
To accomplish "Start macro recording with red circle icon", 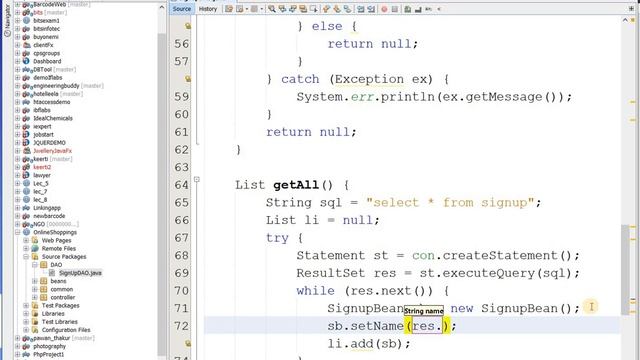I will pos(384,9).
